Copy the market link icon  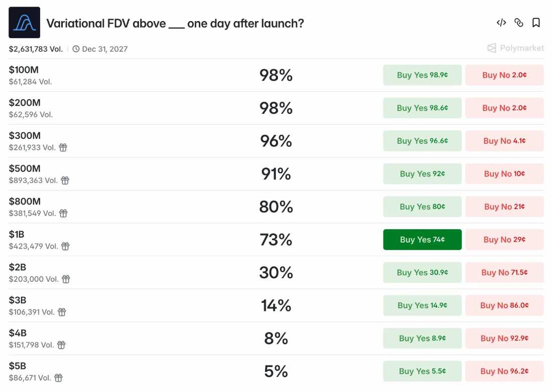pos(518,23)
